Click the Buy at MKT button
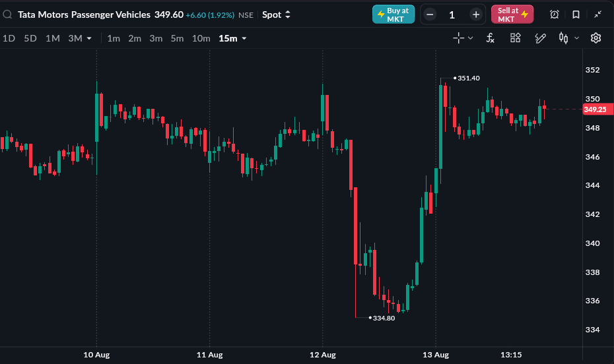This screenshot has height=364, width=614. [x=393, y=15]
